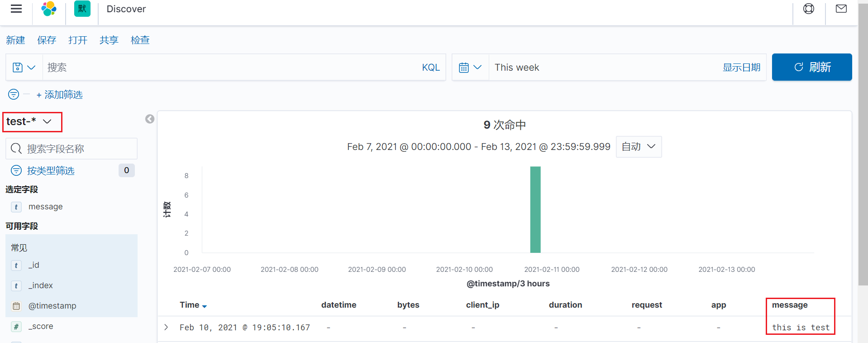Click the calendar quick time picker
The image size is (868, 343).
click(471, 68)
